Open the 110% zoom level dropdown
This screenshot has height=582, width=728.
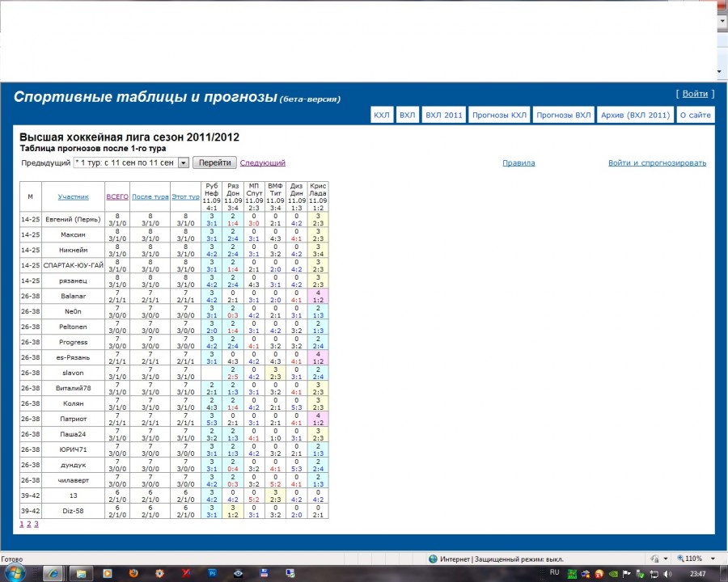(x=697, y=559)
